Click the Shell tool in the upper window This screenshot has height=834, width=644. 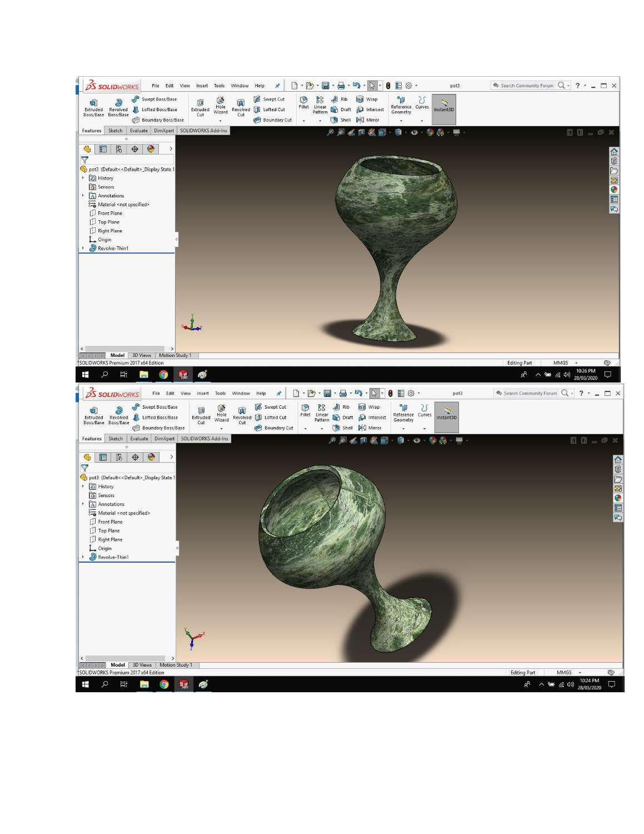click(341, 120)
